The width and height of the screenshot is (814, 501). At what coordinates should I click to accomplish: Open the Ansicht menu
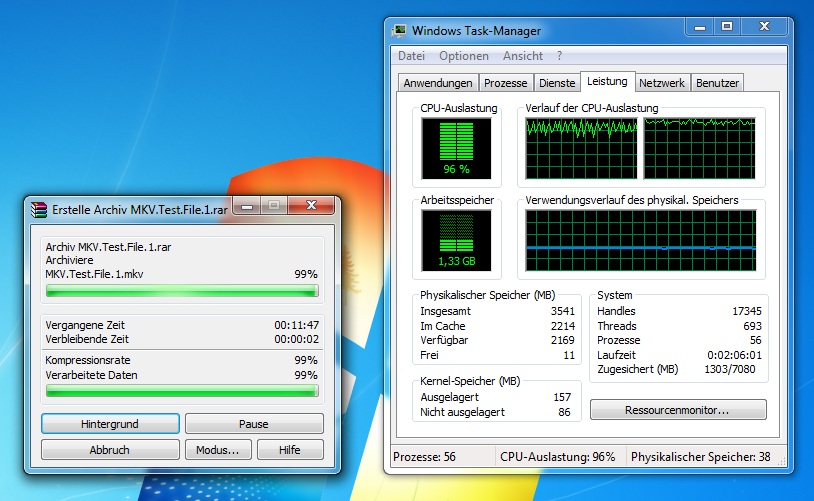[x=522, y=56]
